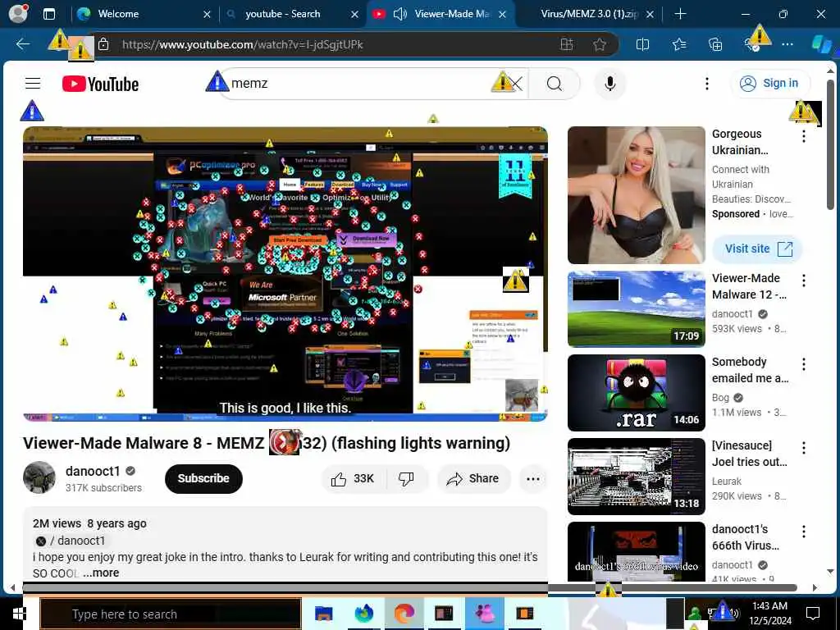This screenshot has height=630, width=840.
Task: Open the danooct1 channel name link
Action: [x=93, y=471]
